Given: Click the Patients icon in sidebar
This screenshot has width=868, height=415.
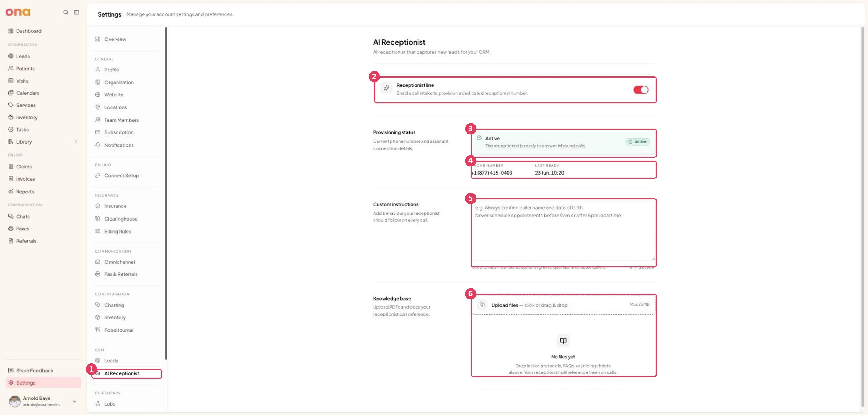Looking at the screenshot, I should coord(11,68).
